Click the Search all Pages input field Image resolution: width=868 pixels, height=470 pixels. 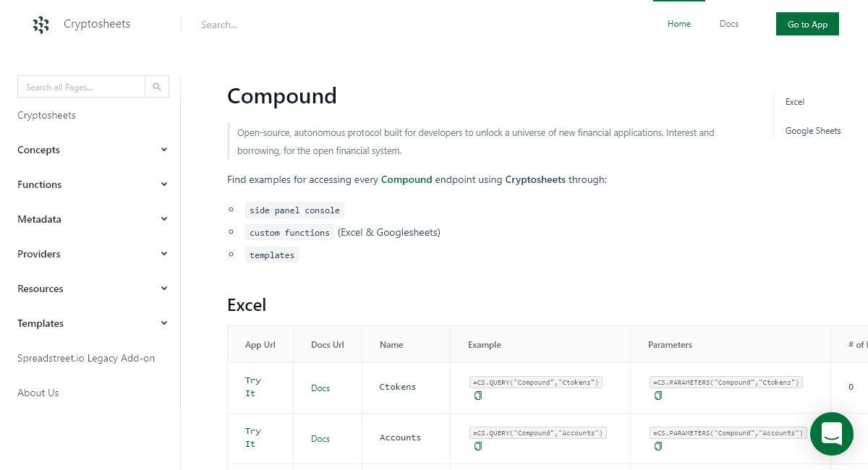pos(81,86)
